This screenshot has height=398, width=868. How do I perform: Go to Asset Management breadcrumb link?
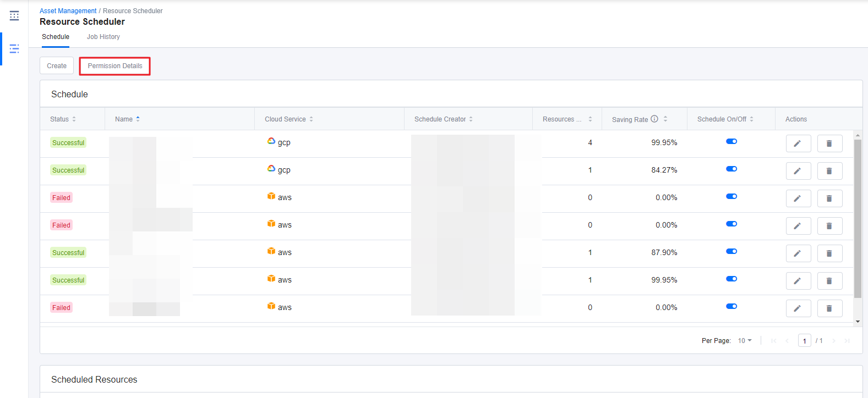[x=68, y=11]
